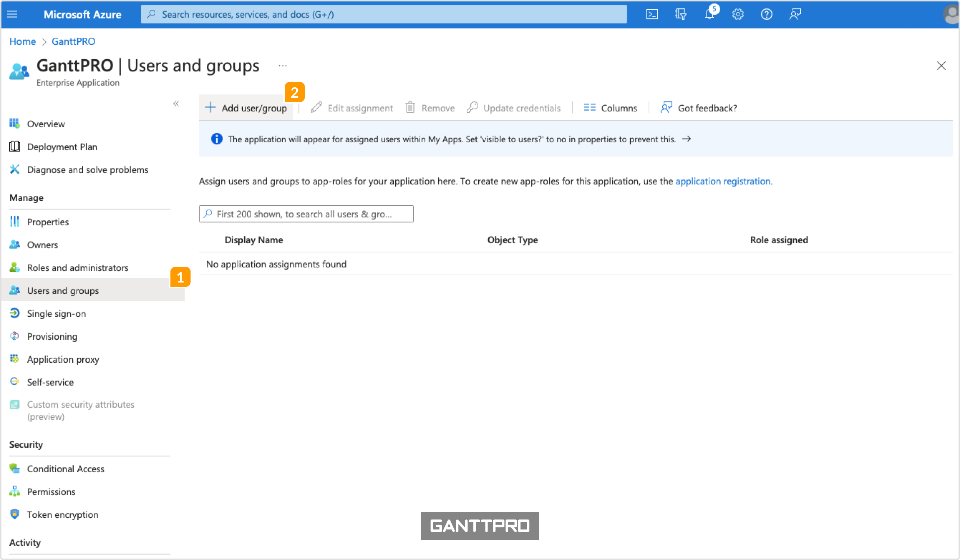Click the Deployment Plan book icon
Image resolution: width=960 pixels, height=560 pixels.
14,146
